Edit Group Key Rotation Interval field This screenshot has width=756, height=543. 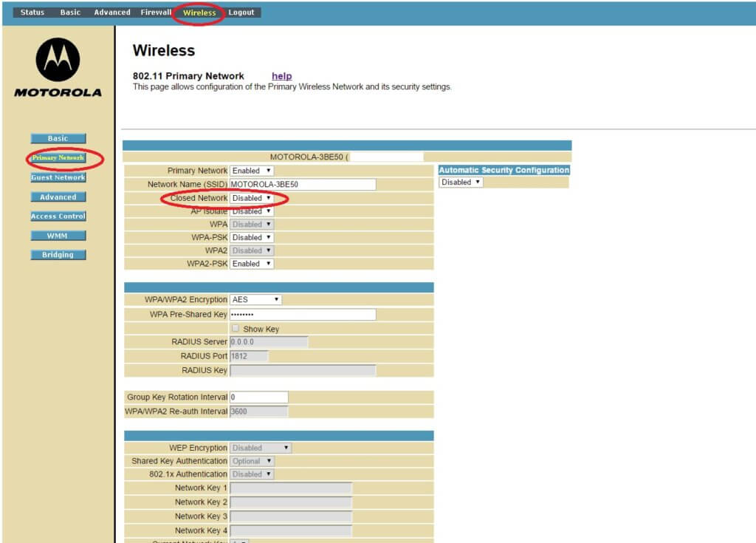pos(259,397)
